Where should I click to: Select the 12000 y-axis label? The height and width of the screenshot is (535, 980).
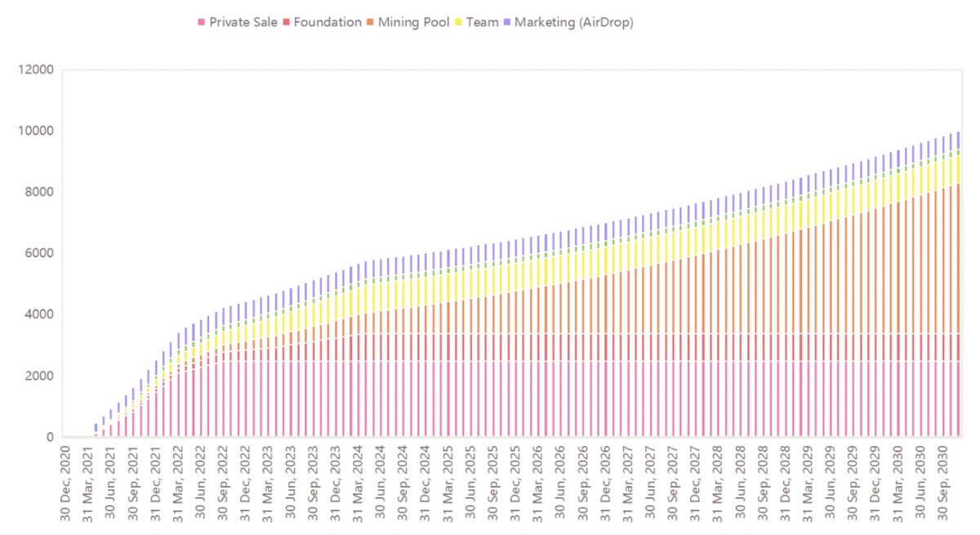click(x=35, y=70)
